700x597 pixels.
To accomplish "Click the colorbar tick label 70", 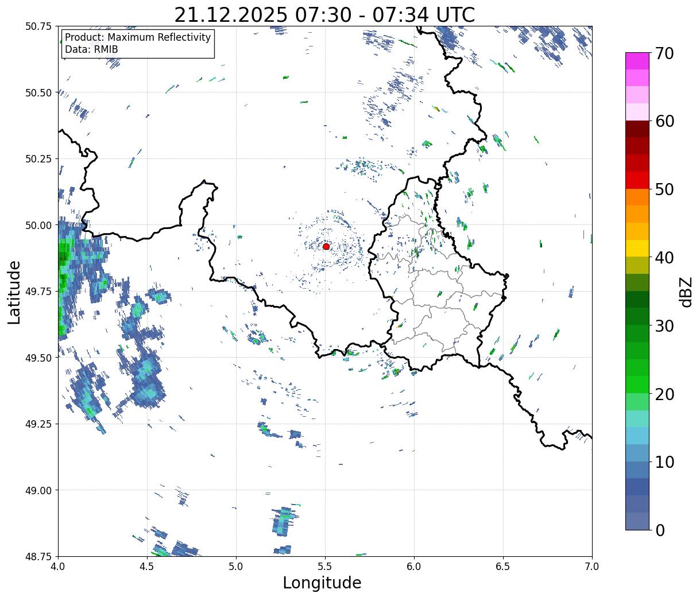I will tap(664, 53).
